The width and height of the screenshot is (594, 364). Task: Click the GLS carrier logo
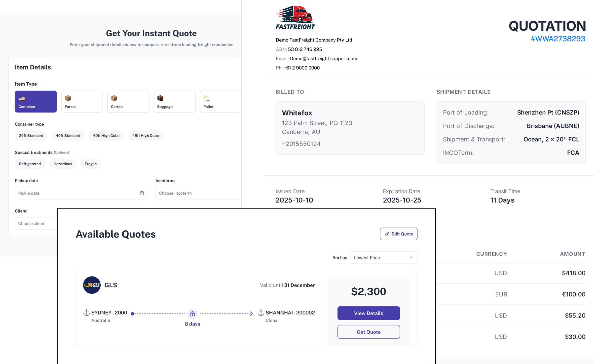[92, 285]
